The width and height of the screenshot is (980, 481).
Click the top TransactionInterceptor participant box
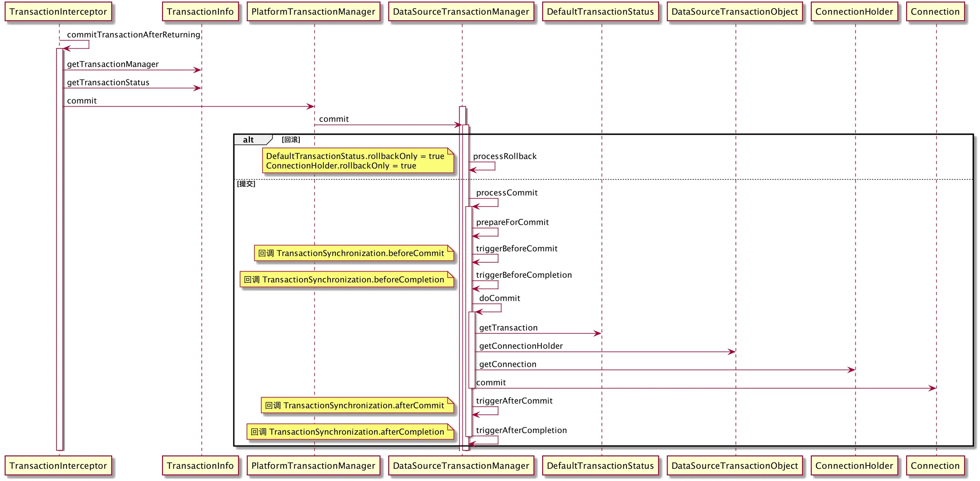(x=58, y=12)
